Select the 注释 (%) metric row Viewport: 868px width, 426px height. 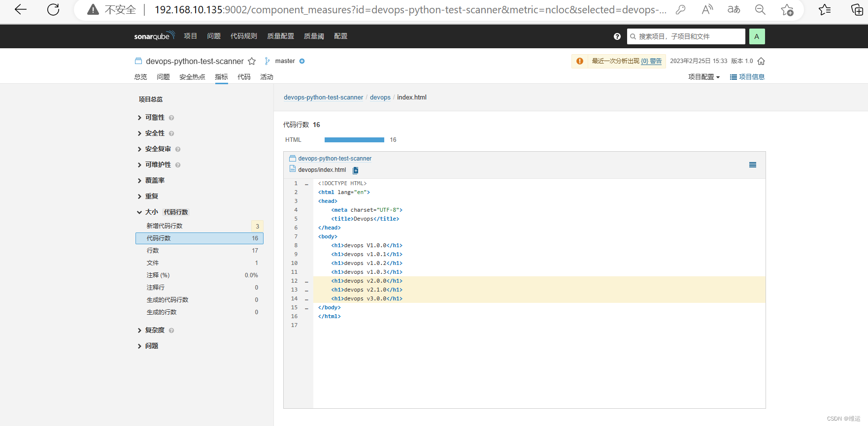tap(200, 275)
